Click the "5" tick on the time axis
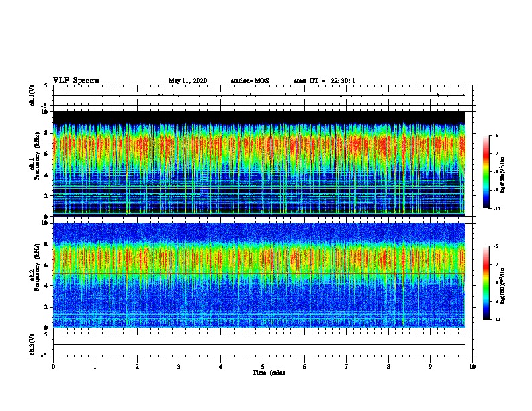 tap(263, 367)
